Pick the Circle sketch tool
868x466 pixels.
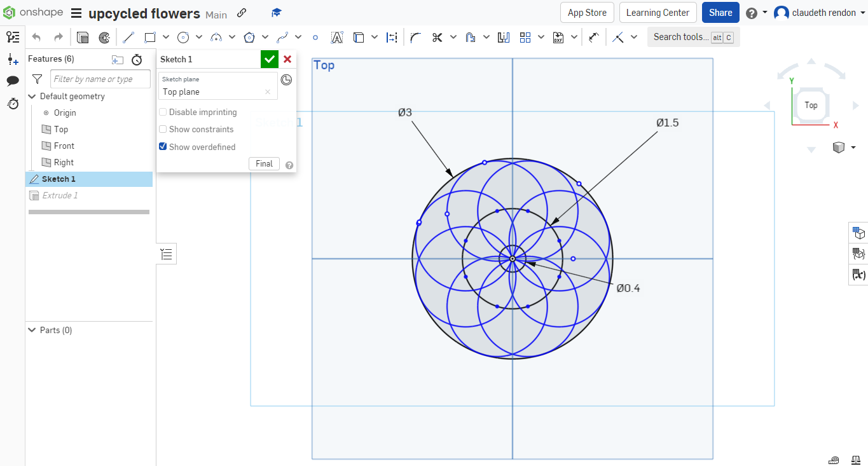coord(183,37)
